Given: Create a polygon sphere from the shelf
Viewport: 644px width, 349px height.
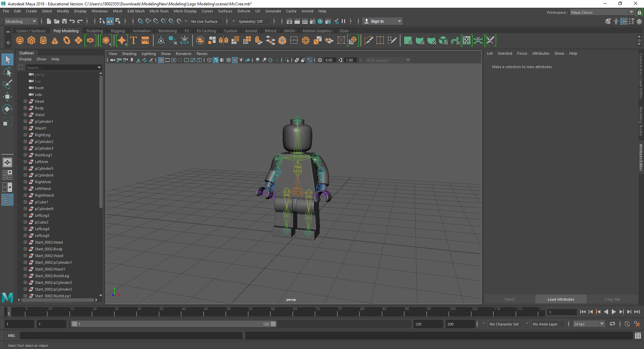Looking at the screenshot, I should coord(20,41).
